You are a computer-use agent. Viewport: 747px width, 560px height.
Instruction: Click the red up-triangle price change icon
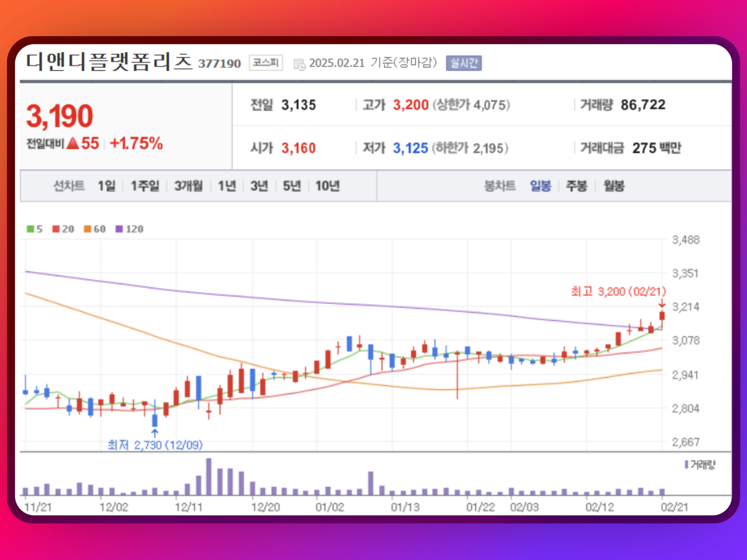73,143
